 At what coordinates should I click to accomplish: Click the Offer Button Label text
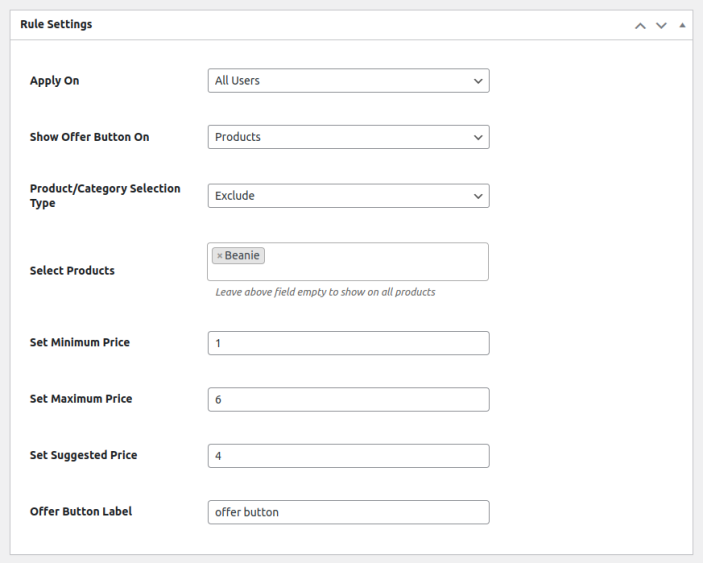click(x=81, y=511)
